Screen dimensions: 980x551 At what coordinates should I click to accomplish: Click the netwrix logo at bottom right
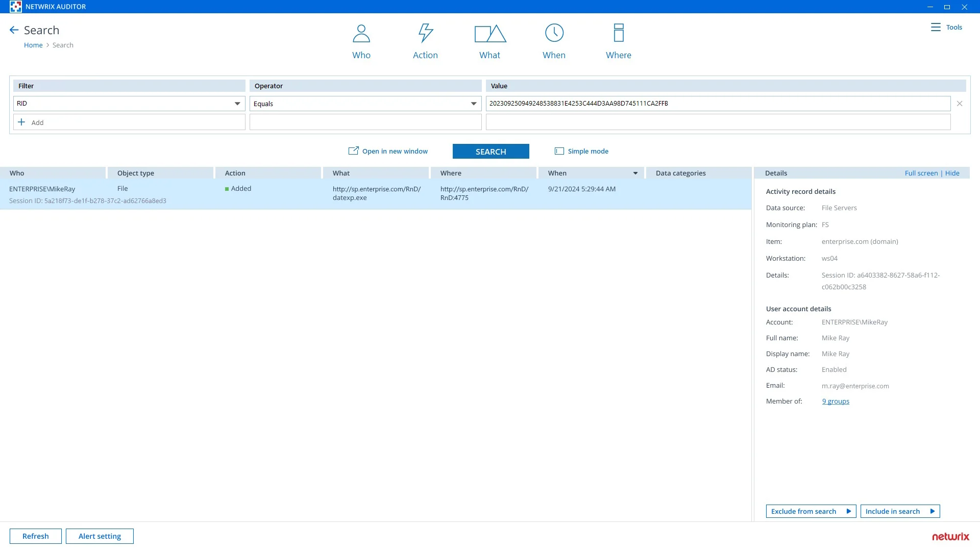click(x=950, y=536)
